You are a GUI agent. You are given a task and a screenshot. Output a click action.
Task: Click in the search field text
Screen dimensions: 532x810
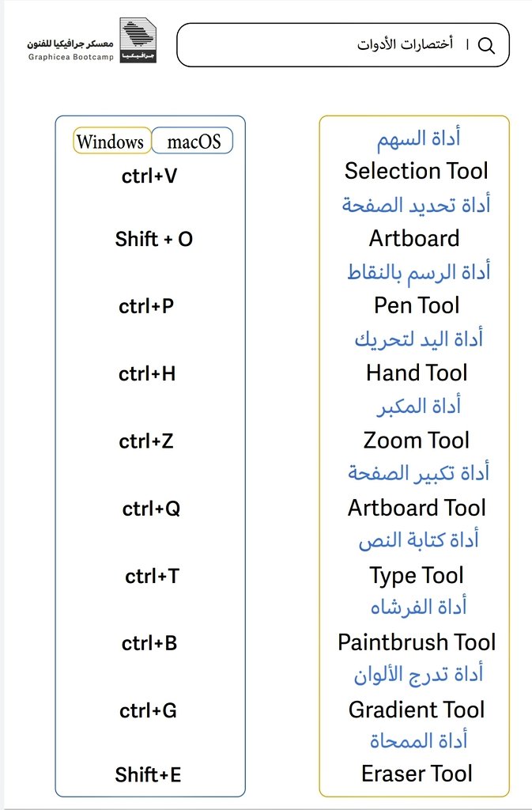(x=405, y=44)
